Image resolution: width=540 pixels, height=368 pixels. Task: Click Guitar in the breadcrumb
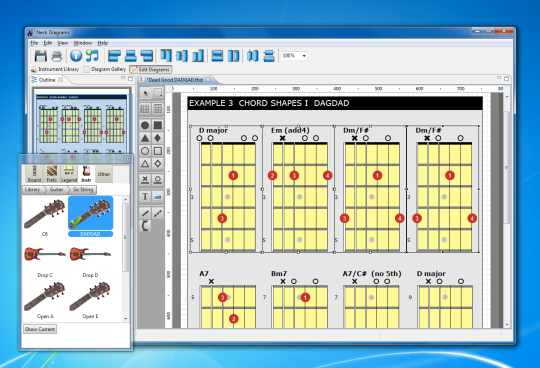click(x=56, y=190)
